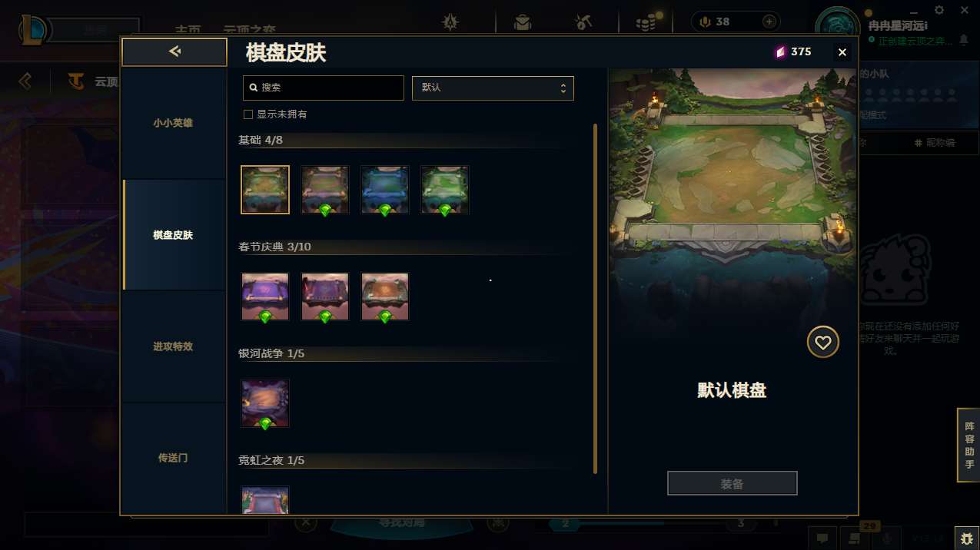Open the 默认 sort dropdown
The height and width of the screenshot is (550, 980).
coord(493,88)
